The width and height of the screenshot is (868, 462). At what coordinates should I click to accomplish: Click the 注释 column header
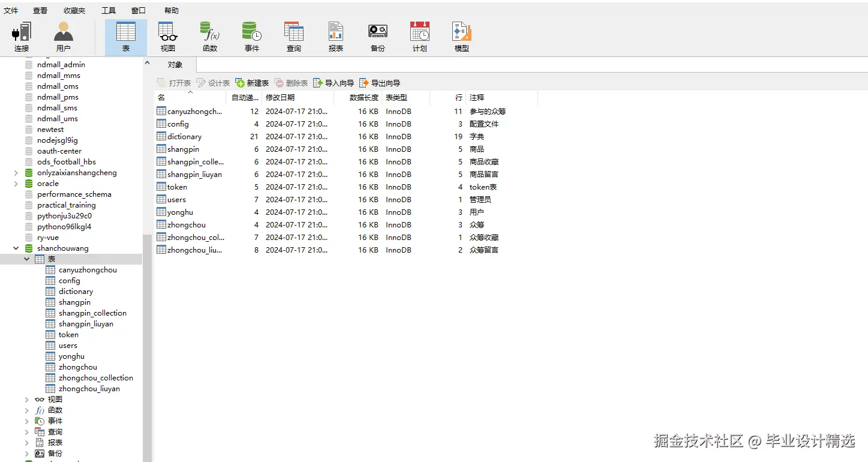pyautogui.click(x=501, y=97)
